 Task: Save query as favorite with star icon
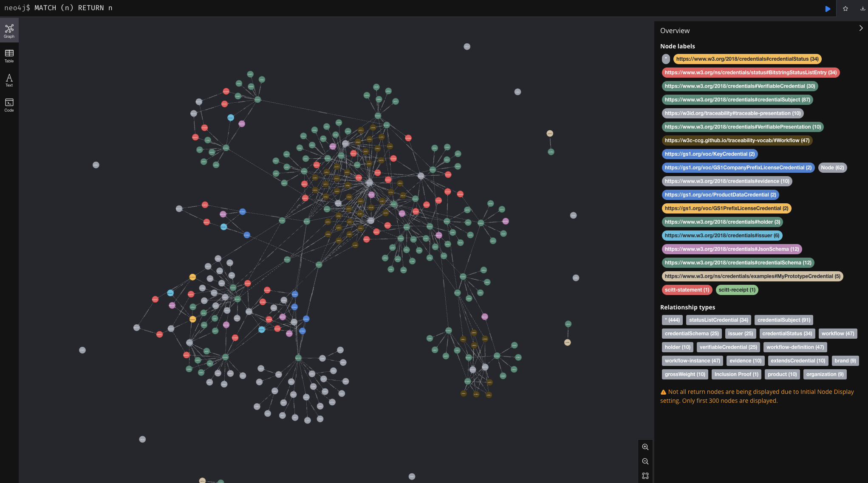tap(845, 8)
